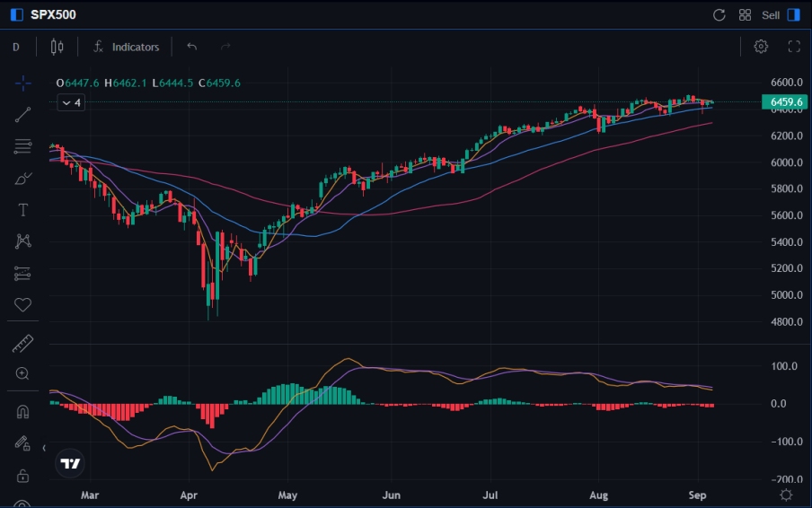Open time axis settings sun icon
The width and height of the screenshot is (812, 508).
tap(786, 495)
